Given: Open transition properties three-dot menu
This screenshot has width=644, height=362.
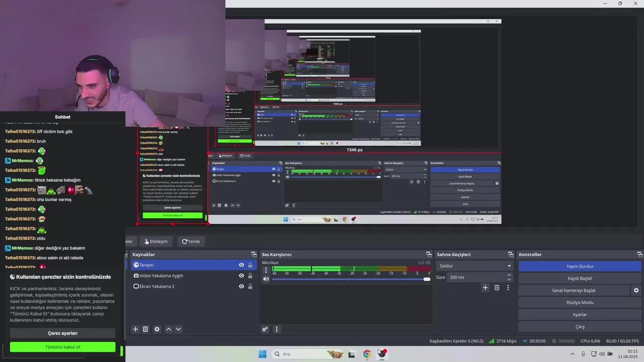Looking at the screenshot, I should click(508, 288).
